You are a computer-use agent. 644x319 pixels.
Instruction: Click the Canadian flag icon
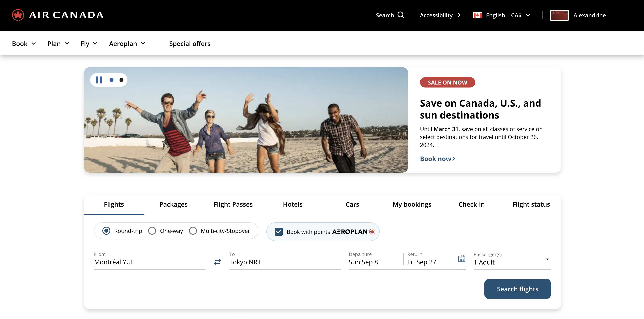[x=477, y=15]
